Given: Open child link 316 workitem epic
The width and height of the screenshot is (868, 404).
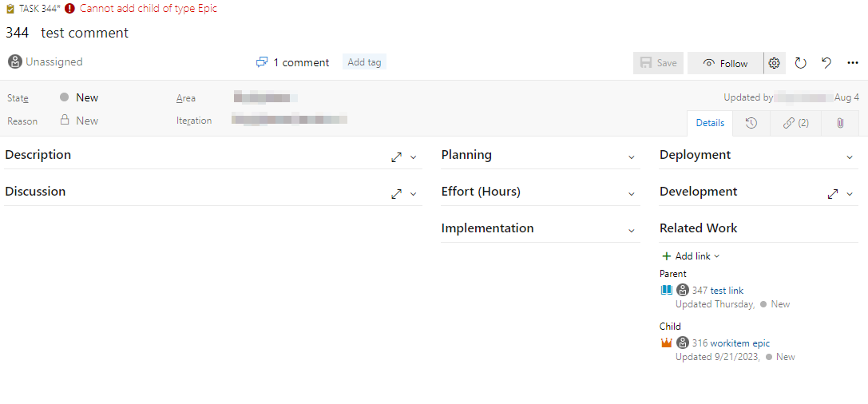Looking at the screenshot, I should (730, 343).
